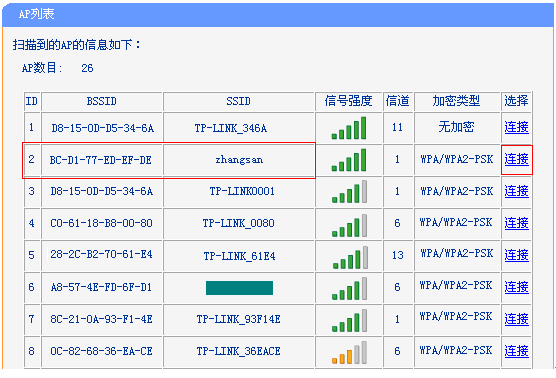Connect to TP-LINK_93F14E network
This screenshot has width=556, height=378.
click(516, 319)
